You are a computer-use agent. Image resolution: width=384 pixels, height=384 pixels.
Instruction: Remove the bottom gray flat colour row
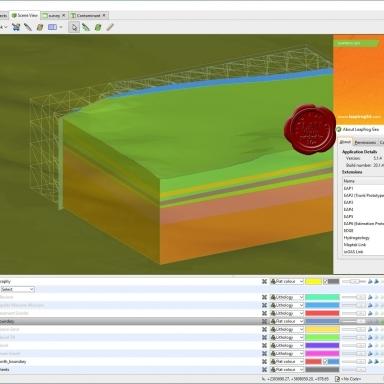264,369
